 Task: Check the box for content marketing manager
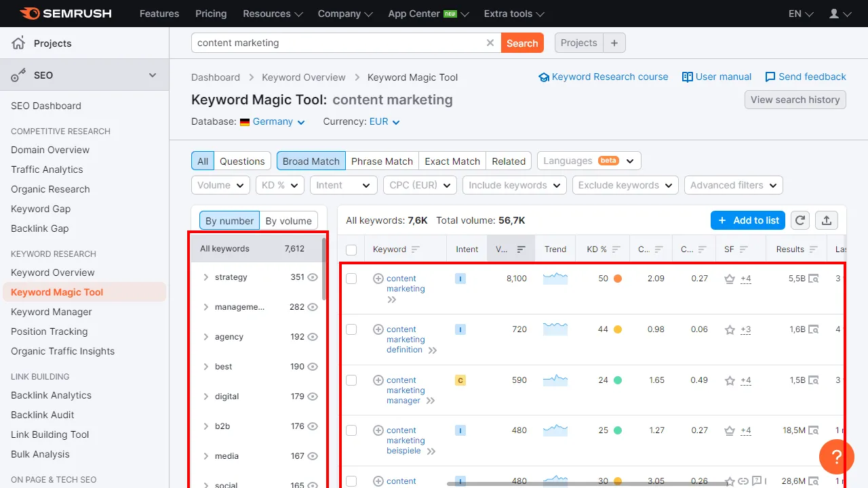(x=351, y=380)
